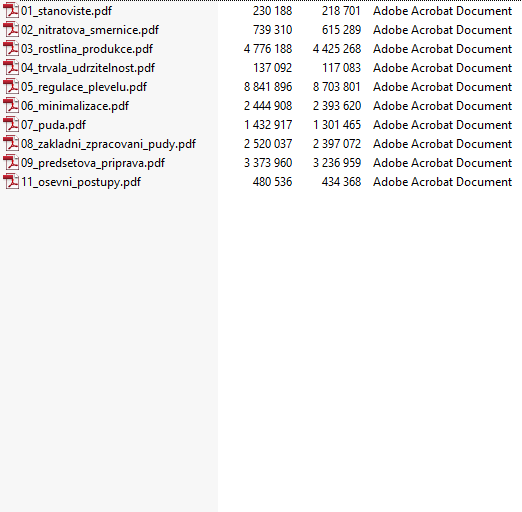Click the PDF icon of 06_minimalizace.pdf
This screenshot has height=512, width=522.
click(x=11, y=105)
